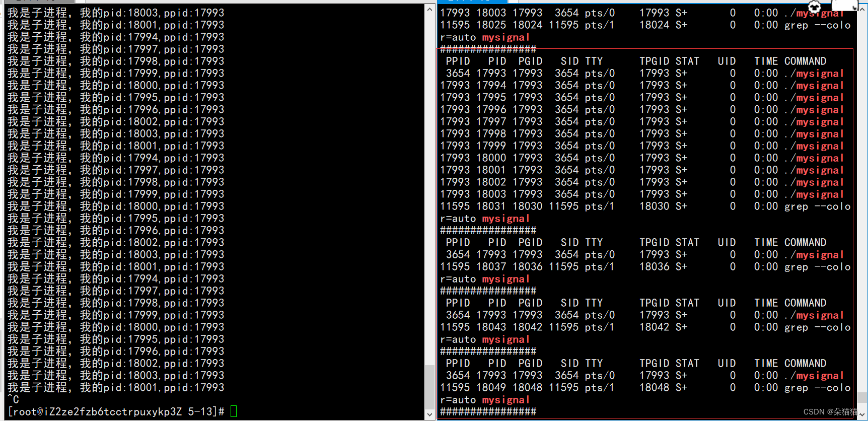The width and height of the screenshot is (868, 421).
Task: Click PGID value 18036 in grep row
Action: pos(527,266)
